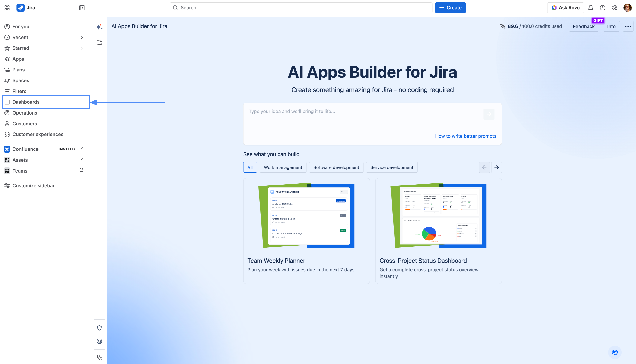Select the Software development filter tab
Screen dimensions: 636x364
[x=336, y=167]
